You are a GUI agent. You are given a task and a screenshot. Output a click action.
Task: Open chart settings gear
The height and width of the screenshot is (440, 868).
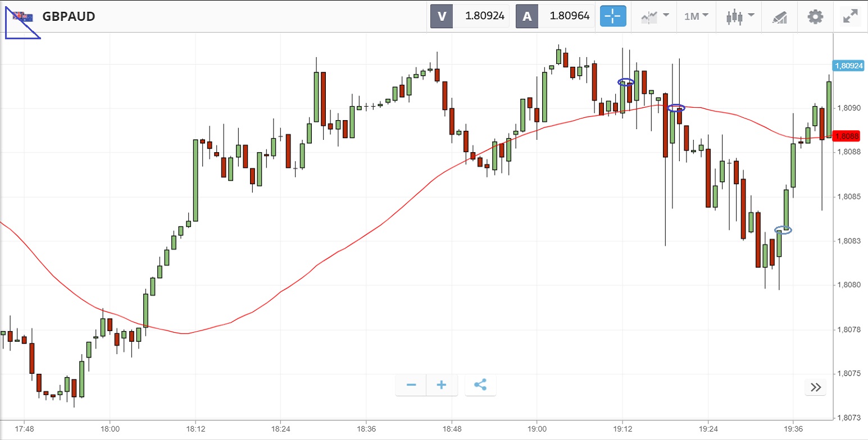tap(815, 16)
